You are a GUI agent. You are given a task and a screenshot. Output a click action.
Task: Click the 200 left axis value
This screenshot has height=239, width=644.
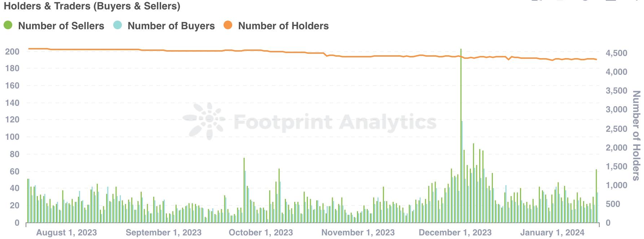[12, 52]
